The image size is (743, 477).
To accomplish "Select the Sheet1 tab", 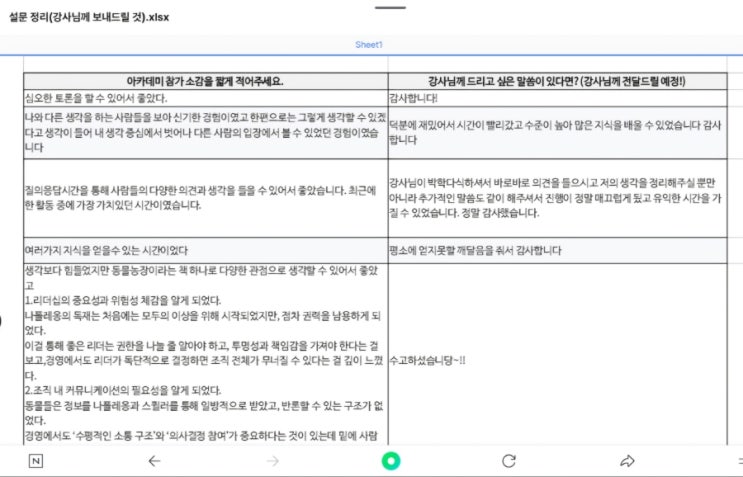I will click(x=369, y=45).
